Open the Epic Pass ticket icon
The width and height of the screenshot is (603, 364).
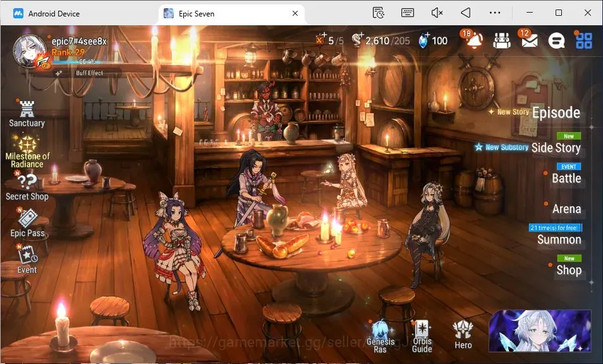tap(27, 223)
